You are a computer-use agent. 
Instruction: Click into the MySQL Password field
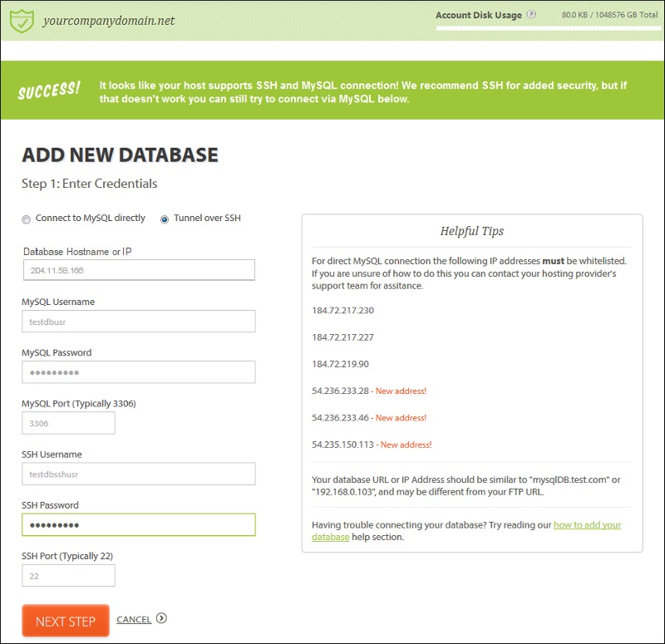point(138,372)
